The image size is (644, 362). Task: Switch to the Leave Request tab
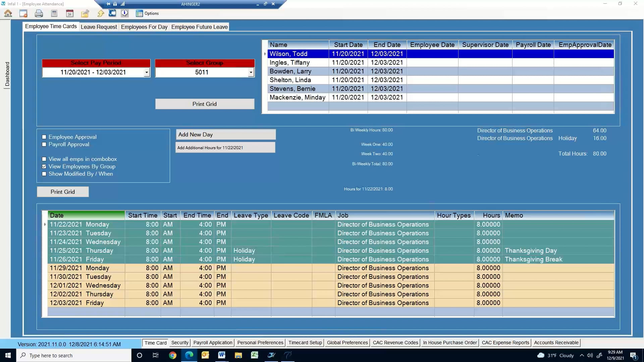coord(99,27)
